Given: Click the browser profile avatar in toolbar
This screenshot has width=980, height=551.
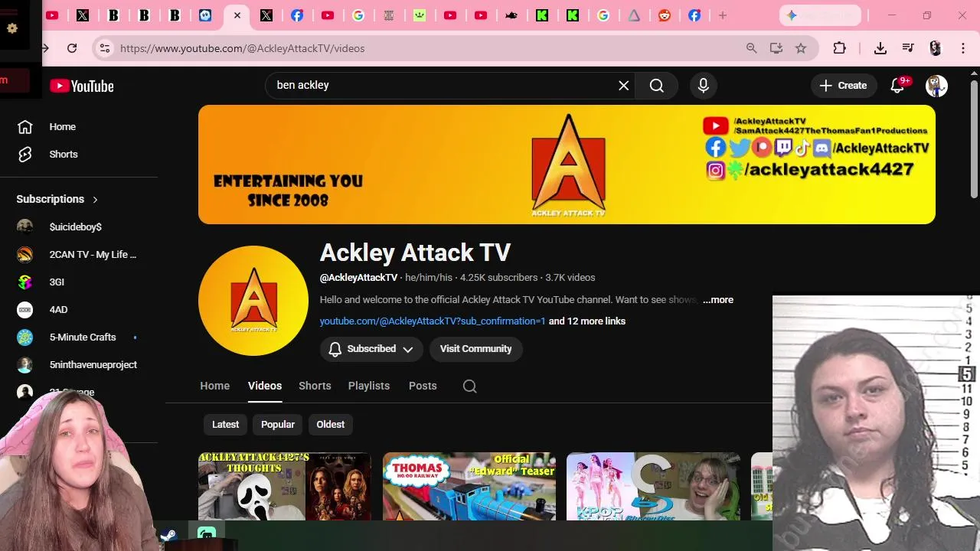Looking at the screenshot, I should (x=935, y=48).
